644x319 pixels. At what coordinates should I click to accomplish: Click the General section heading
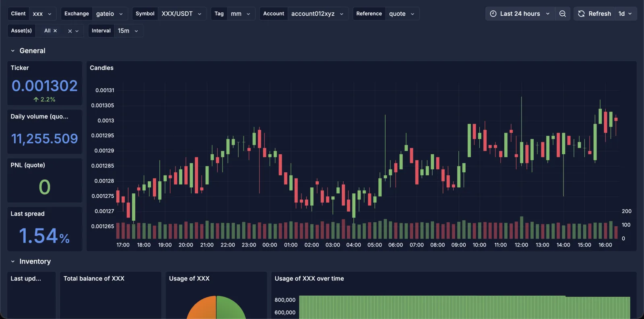click(32, 51)
